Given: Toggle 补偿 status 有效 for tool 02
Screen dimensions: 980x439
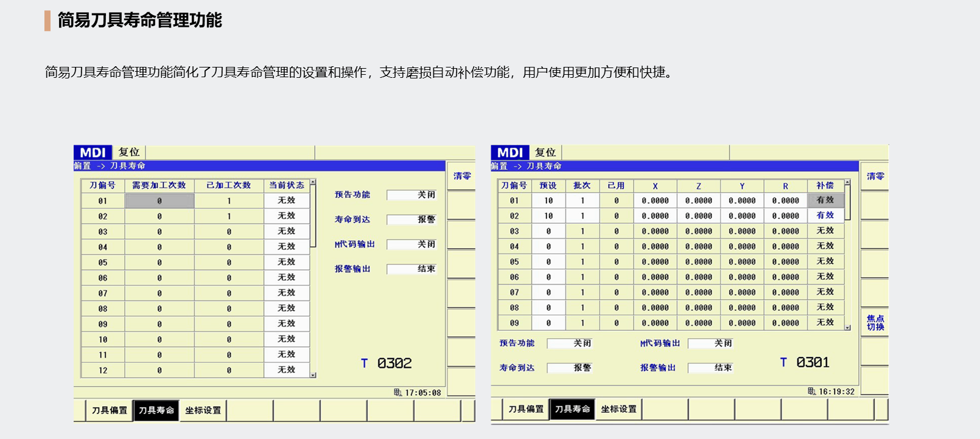Looking at the screenshot, I should click(x=825, y=215).
